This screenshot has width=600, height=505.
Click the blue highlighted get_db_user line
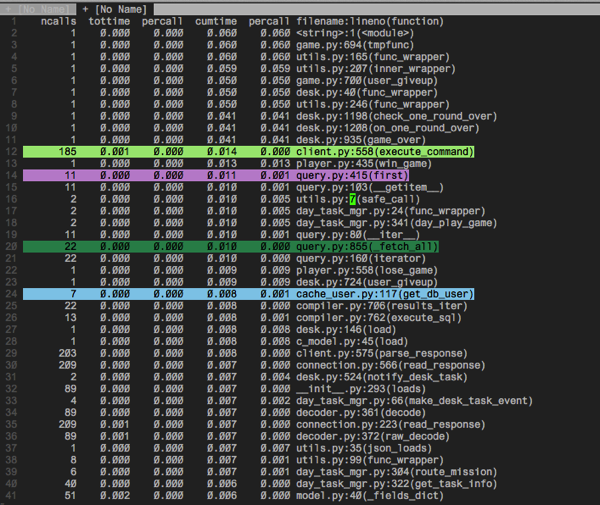(x=248, y=294)
